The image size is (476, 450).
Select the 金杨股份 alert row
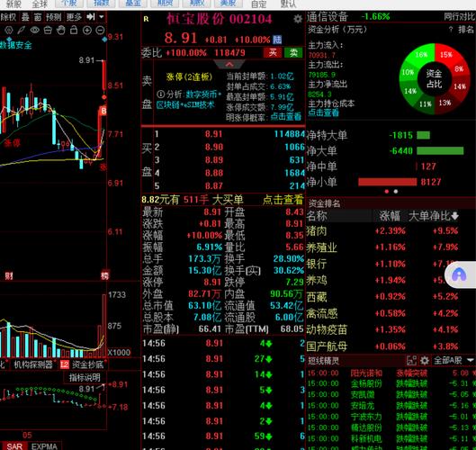391,383
